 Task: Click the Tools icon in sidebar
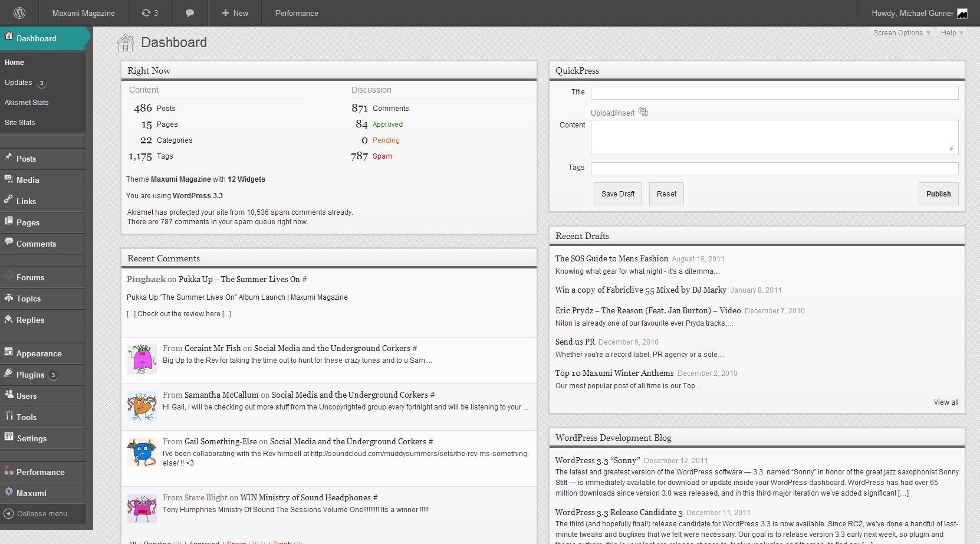pyautogui.click(x=8, y=416)
